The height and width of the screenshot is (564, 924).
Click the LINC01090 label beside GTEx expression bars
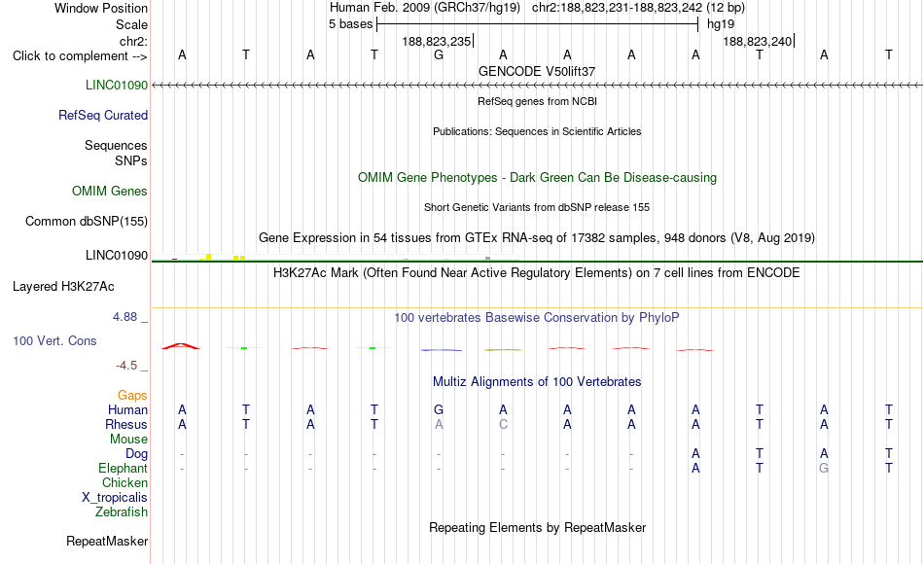coord(117,255)
